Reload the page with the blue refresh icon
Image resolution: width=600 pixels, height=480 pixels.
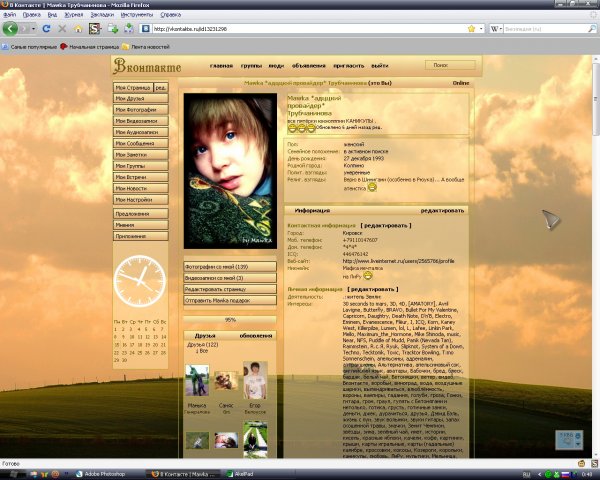coord(46,29)
